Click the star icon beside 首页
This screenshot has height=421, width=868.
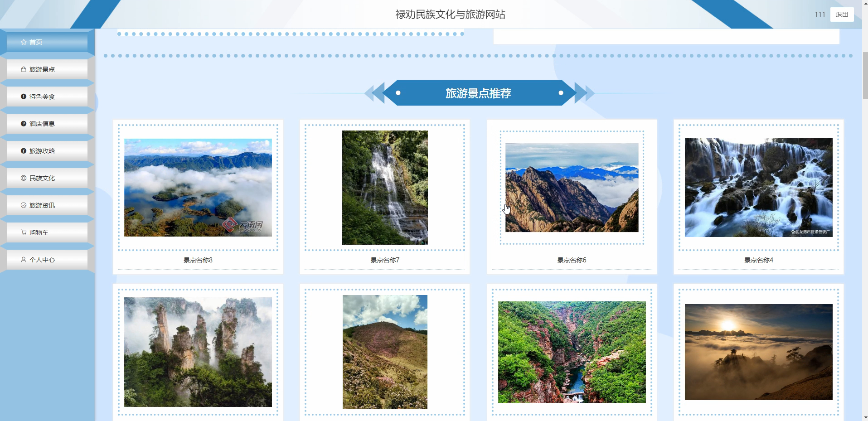[24, 42]
